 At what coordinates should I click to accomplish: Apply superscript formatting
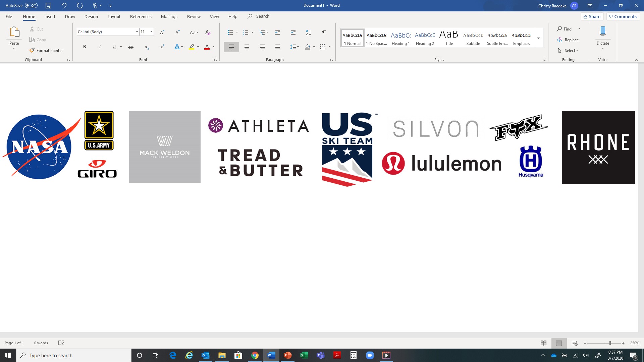pyautogui.click(x=162, y=47)
